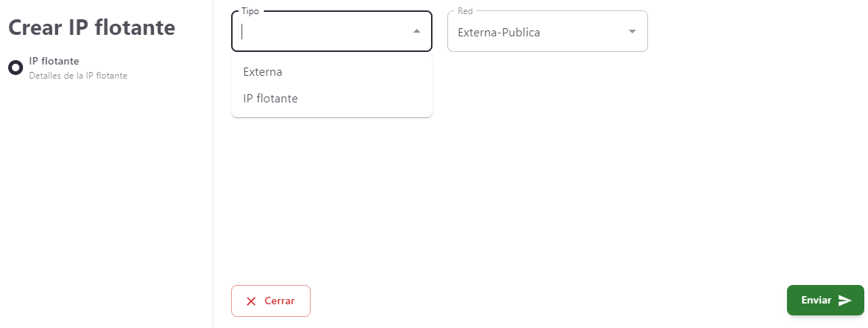Click the text cursor inside Tipo field
The height and width of the screenshot is (328, 868).
[242, 32]
